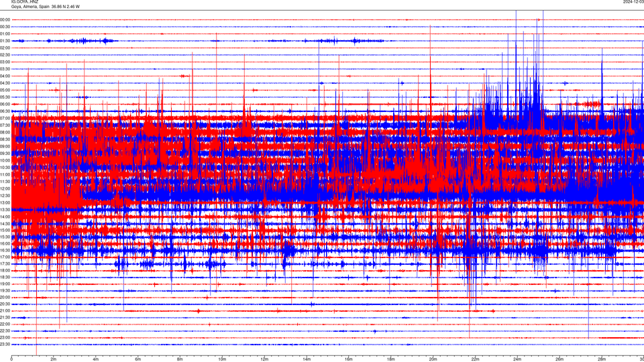Click the 28m tick on the minute axis

pos(602,359)
